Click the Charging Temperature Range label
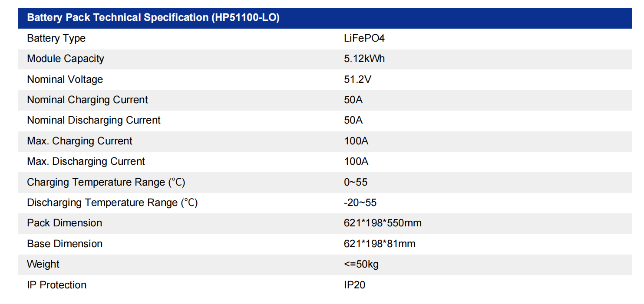The image size is (644, 304). [106, 182]
